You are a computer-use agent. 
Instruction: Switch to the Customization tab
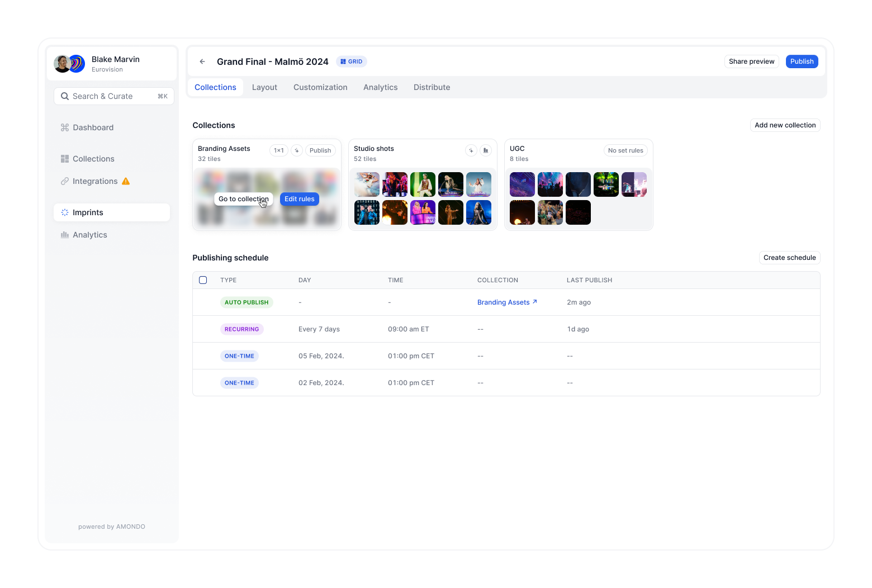pyautogui.click(x=320, y=87)
